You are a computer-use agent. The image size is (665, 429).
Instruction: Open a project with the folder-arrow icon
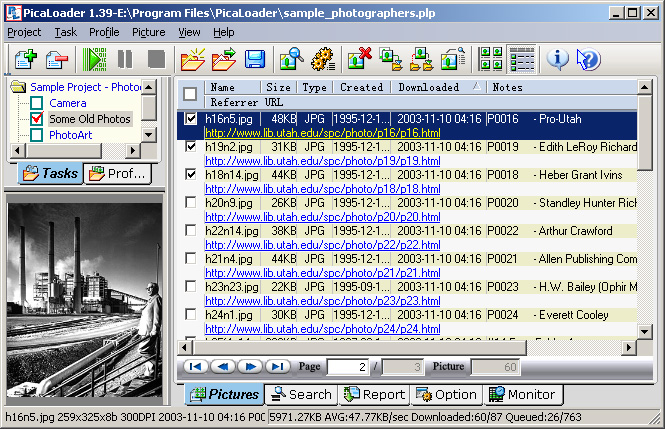pyautogui.click(x=224, y=59)
